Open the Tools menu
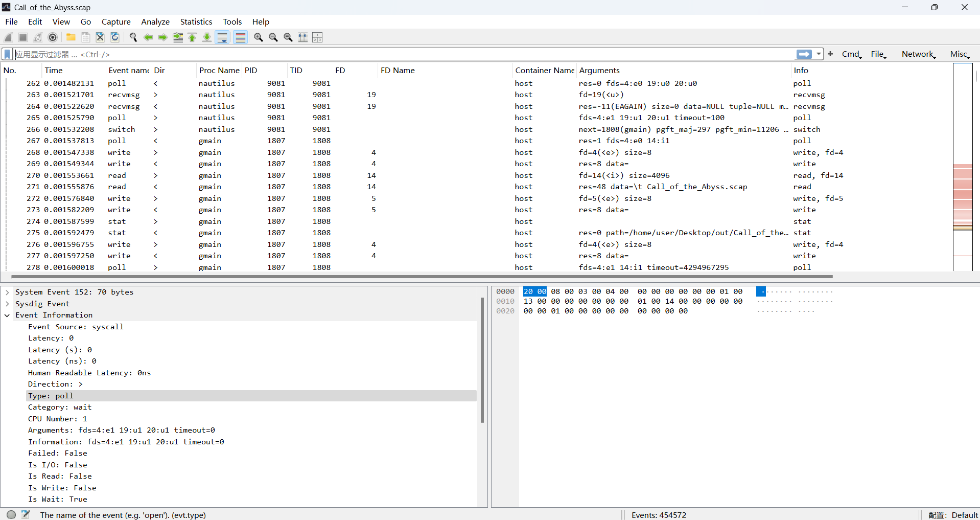The width and height of the screenshot is (980, 520). coord(232,21)
